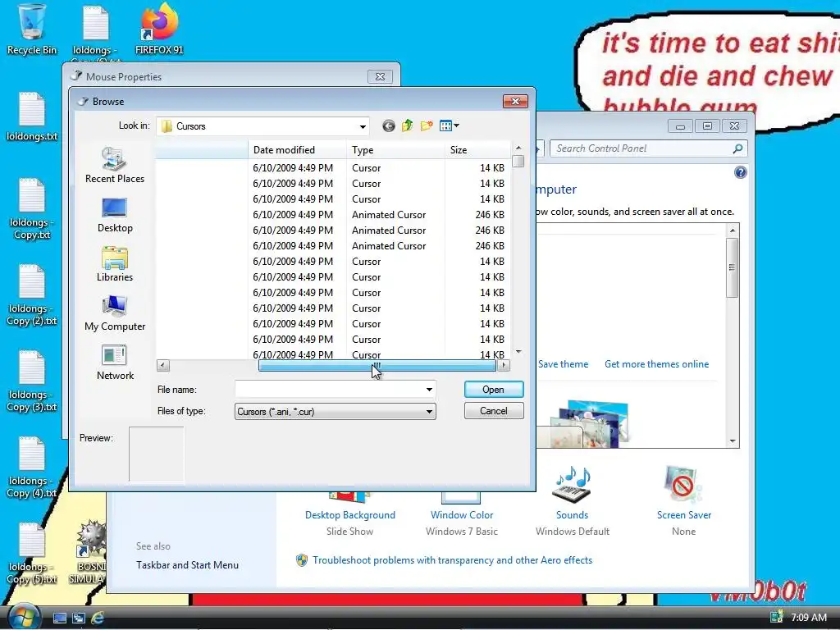Image resolution: width=840 pixels, height=630 pixels.
Task: Open Window Color settings link
Action: [461, 515]
